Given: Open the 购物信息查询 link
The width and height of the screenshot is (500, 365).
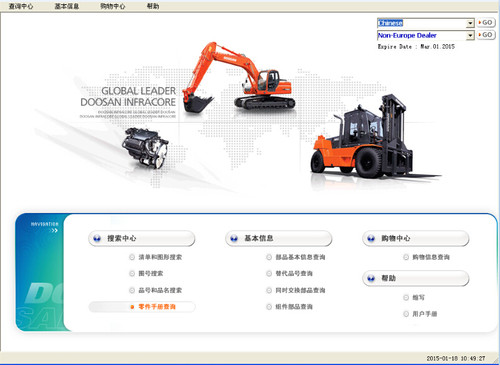Looking at the screenshot, I should coord(431,257).
